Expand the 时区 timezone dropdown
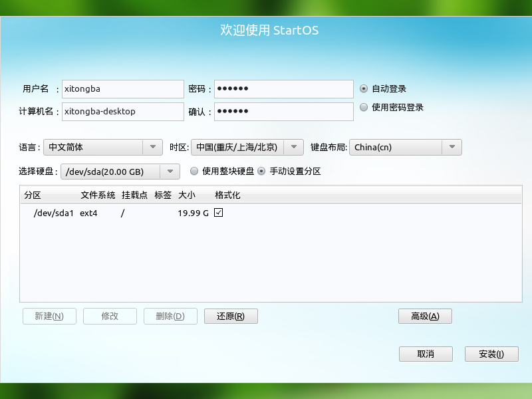532x399 pixels. coord(247,147)
